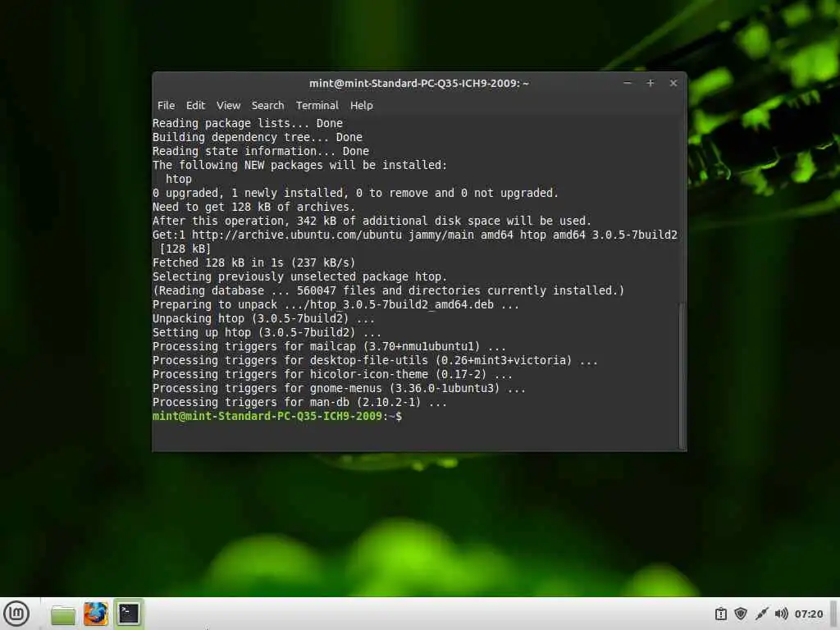Click the line 'Reading package lists... Done'
840x630 pixels.
click(248, 123)
